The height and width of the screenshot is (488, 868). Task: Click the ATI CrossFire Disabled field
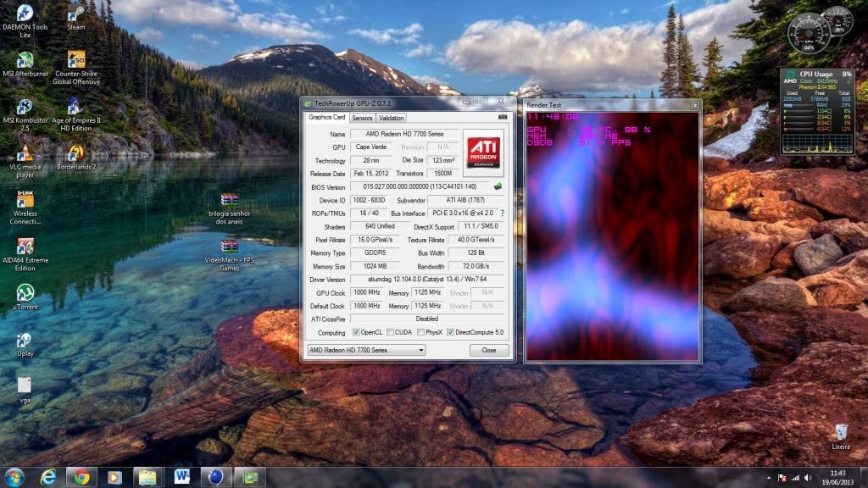tap(427, 319)
